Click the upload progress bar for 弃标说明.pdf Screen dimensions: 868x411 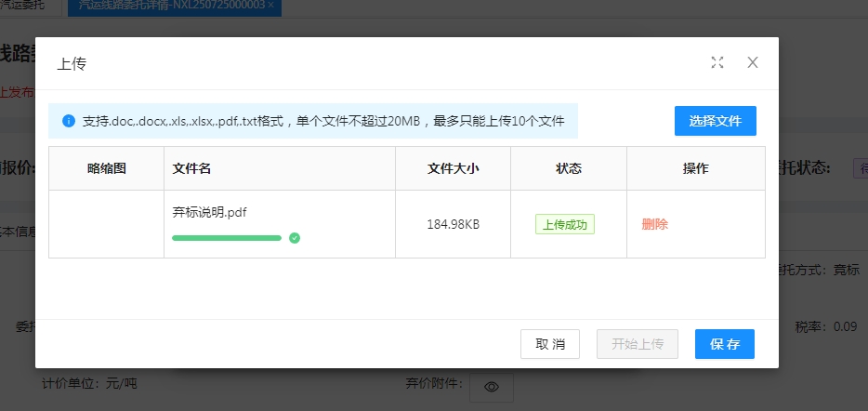coord(227,238)
